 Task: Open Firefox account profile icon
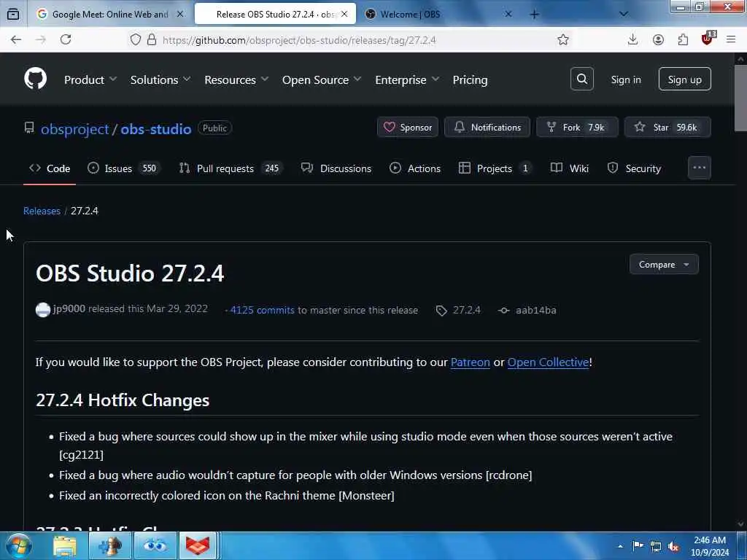pos(658,40)
